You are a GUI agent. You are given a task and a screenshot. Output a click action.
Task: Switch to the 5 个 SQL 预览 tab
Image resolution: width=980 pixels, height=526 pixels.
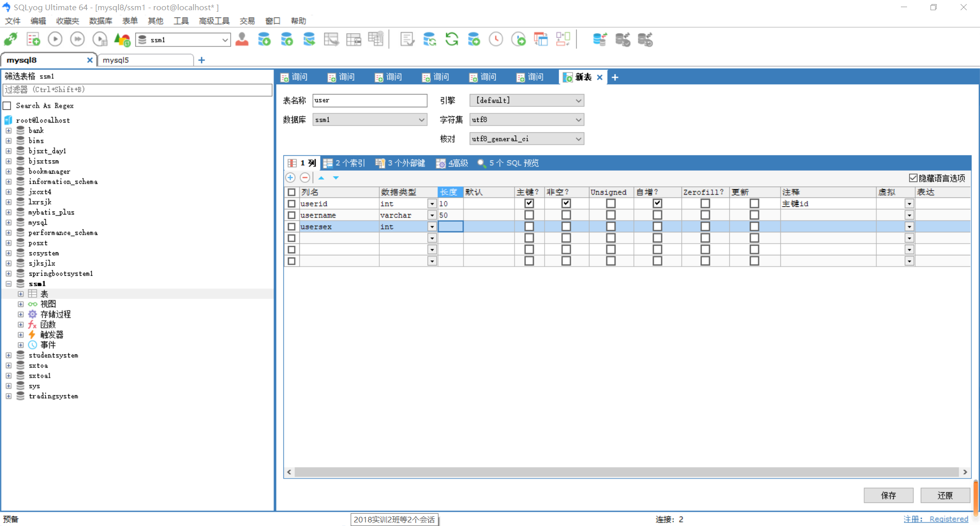[x=508, y=163]
